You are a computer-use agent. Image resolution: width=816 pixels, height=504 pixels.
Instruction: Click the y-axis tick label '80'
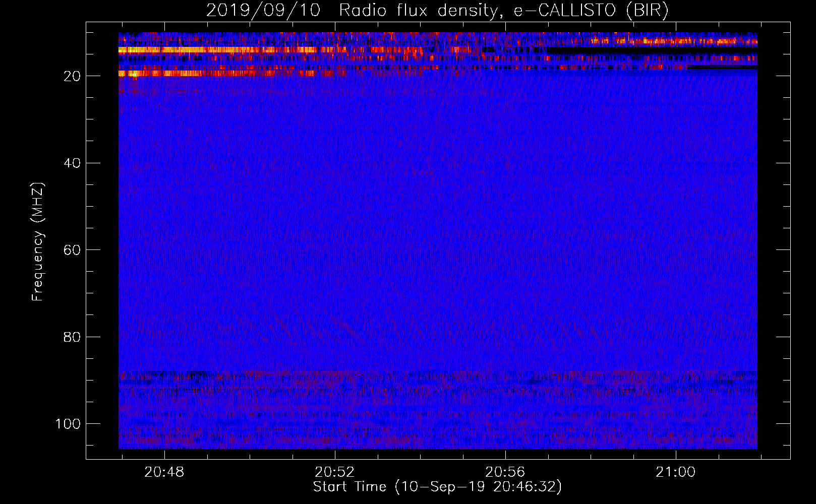coord(73,337)
